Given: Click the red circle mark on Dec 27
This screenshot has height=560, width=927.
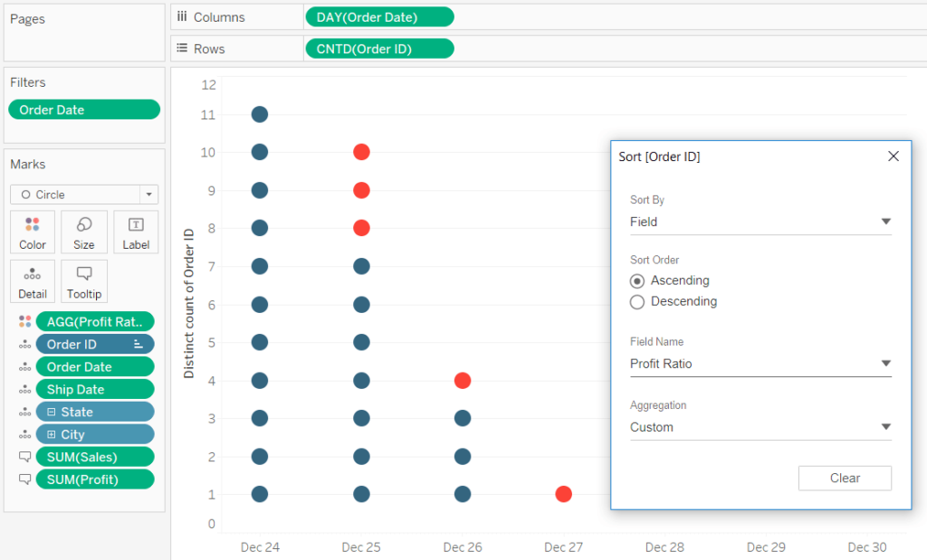Looking at the screenshot, I should [563, 494].
